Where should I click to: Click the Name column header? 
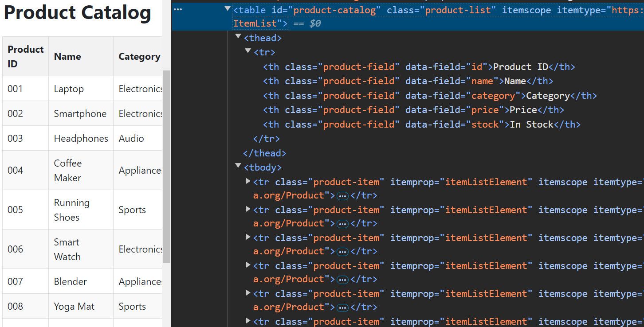(81, 56)
